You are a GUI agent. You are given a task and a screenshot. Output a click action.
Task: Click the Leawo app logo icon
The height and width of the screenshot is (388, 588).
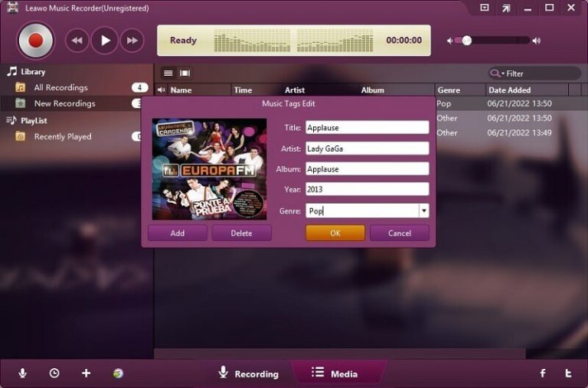(12, 8)
